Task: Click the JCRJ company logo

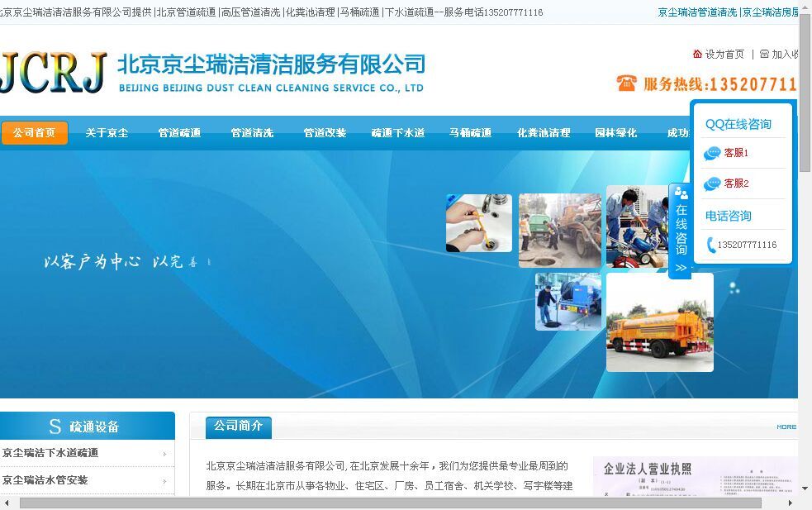Action: pyautogui.click(x=54, y=72)
